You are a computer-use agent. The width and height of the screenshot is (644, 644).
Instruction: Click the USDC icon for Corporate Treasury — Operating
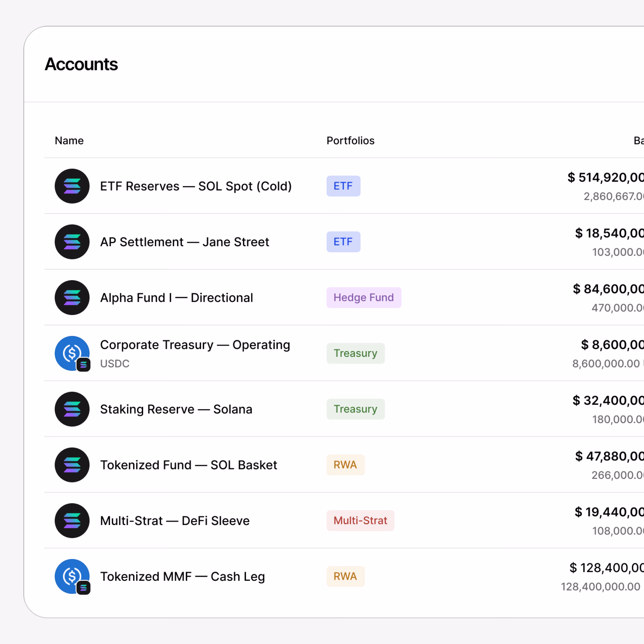click(x=72, y=353)
